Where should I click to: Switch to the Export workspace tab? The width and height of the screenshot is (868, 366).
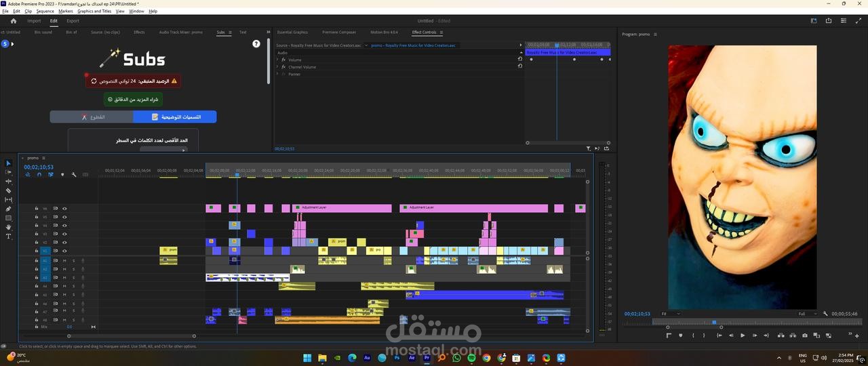tap(73, 21)
